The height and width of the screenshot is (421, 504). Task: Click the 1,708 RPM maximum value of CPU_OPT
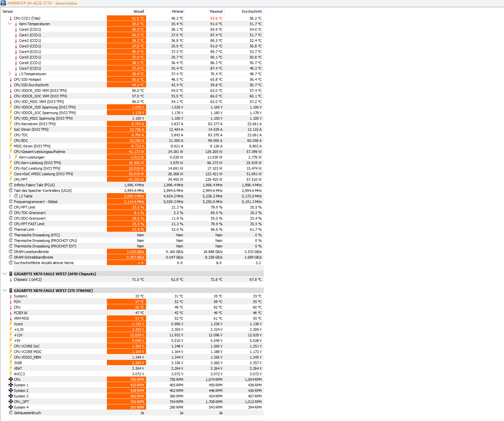click(214, 402)
